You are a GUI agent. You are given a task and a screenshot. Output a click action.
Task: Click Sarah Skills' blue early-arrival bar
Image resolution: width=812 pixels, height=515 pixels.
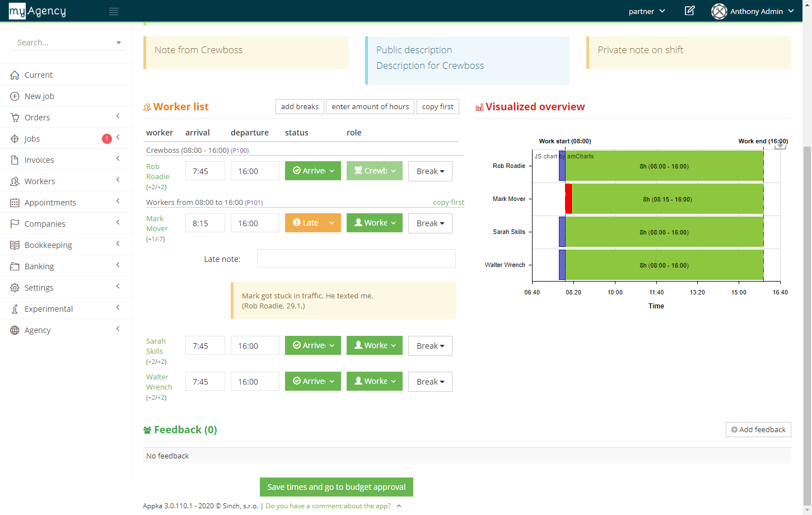coord(562,232)
